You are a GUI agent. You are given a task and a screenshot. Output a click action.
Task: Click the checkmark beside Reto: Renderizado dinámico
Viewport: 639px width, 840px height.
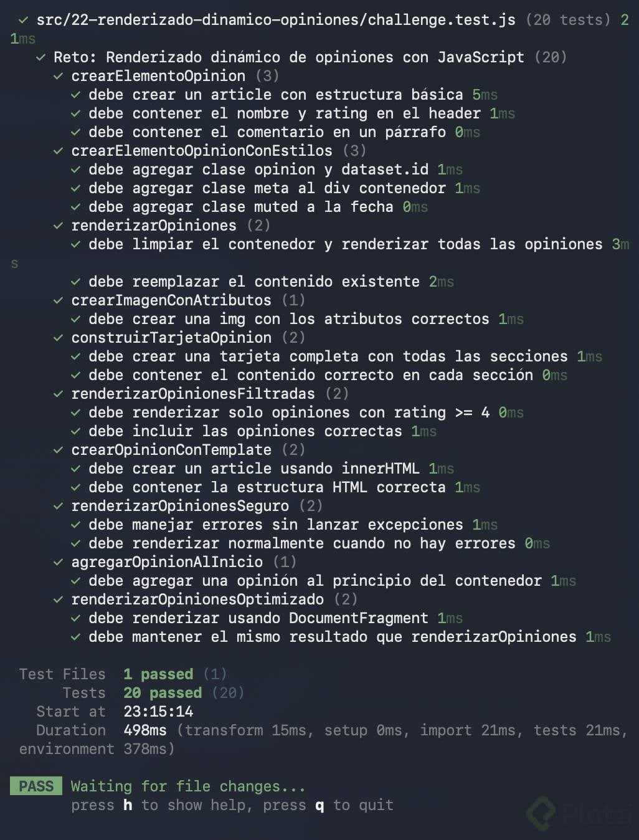(40, 57)
